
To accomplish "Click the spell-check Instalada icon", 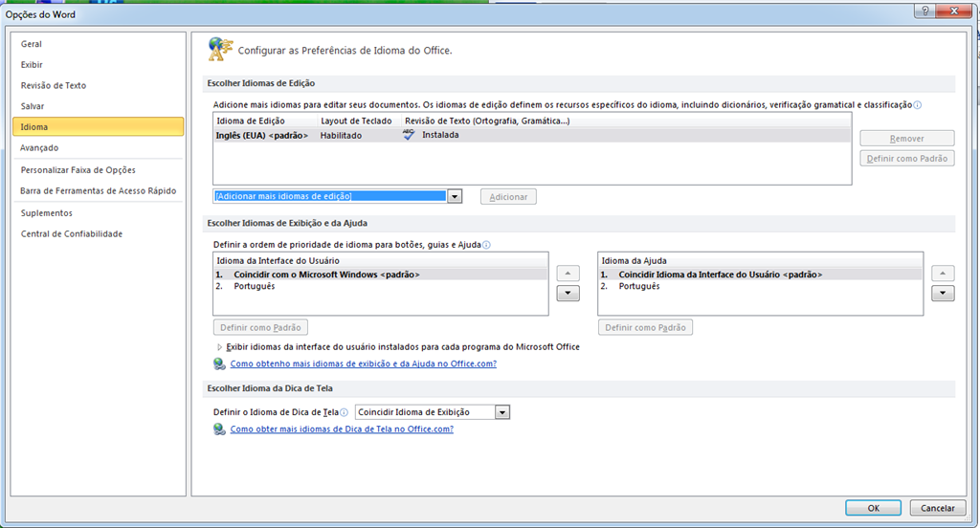I will (x=409, y=134).
